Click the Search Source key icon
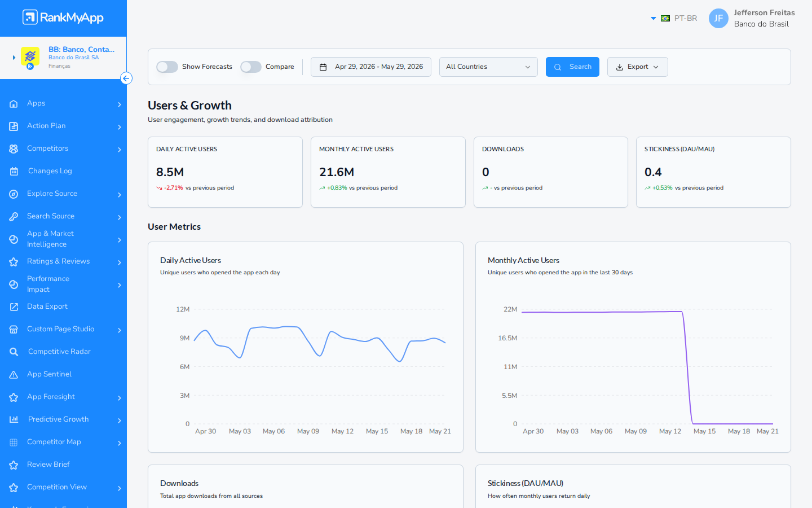812x508 pixels. (14, 216)
